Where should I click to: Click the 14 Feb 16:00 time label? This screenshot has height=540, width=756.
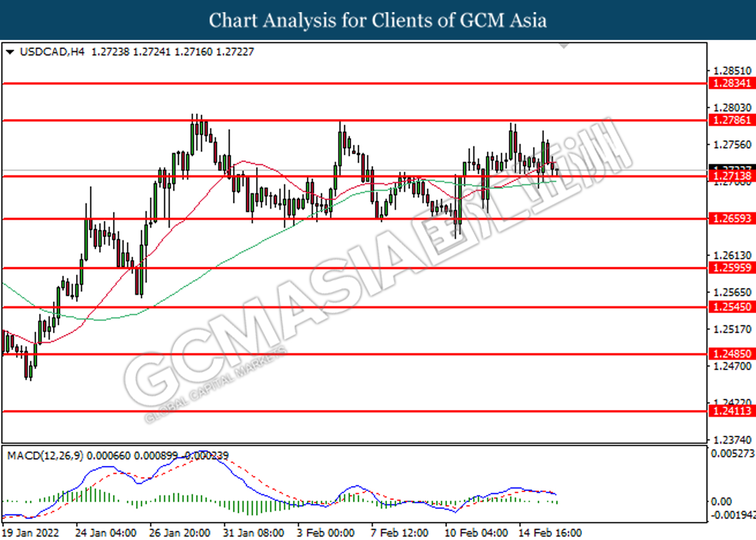pos(550,533)
